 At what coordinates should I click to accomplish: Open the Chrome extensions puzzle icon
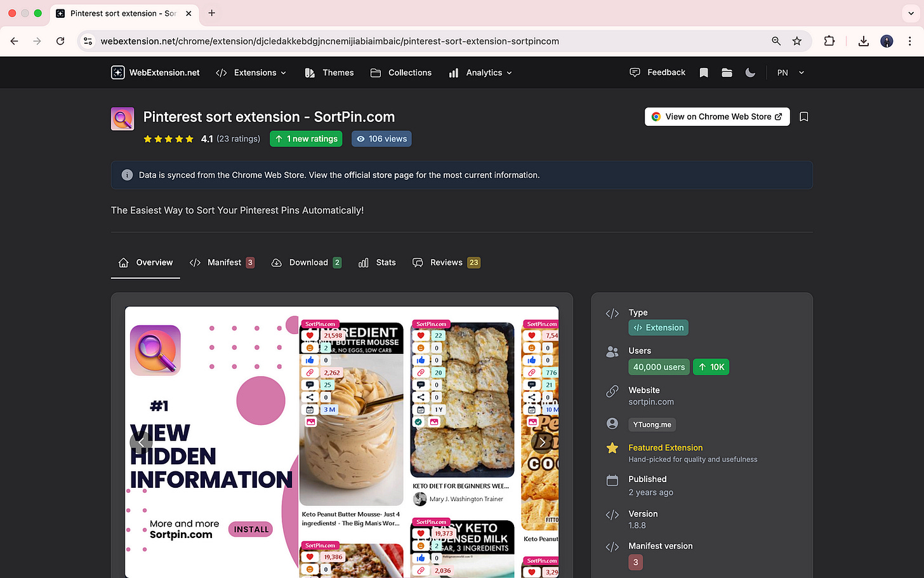click(x=829, y=41)
